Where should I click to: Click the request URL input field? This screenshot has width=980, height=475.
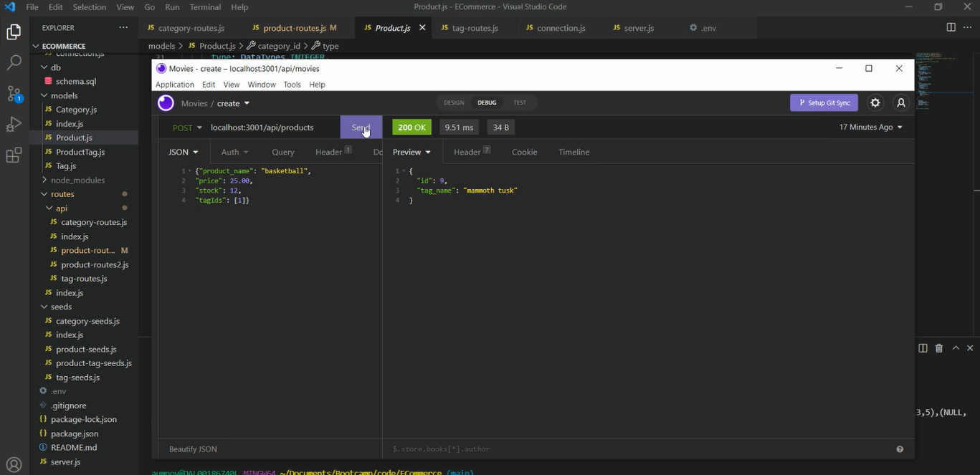[272, 128]
